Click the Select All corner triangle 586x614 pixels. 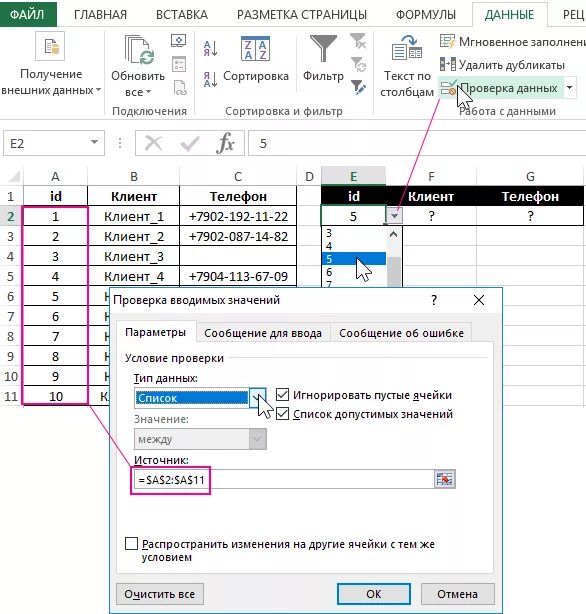tap(14, 177)
